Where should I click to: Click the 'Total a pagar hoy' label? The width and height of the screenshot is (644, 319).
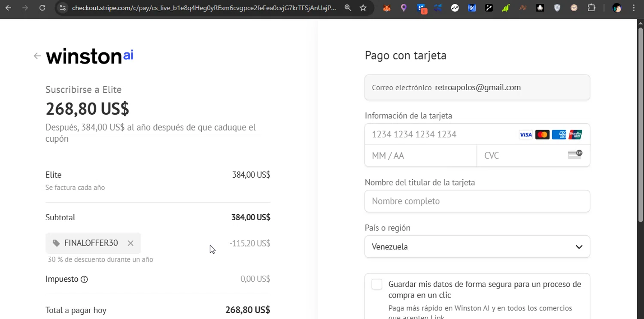76,310
